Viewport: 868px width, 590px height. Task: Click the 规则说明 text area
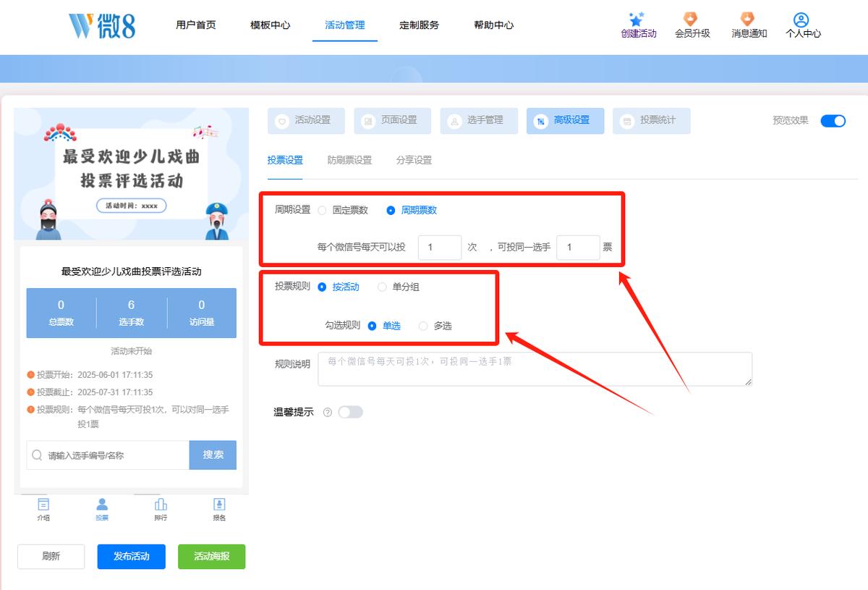tap(535, 369)
